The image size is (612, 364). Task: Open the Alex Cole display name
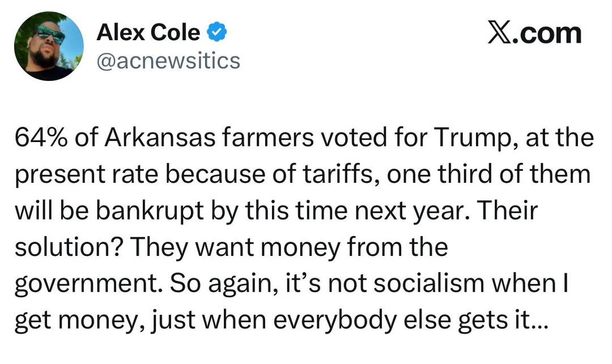pyautogui.click(x=148, y=33)
